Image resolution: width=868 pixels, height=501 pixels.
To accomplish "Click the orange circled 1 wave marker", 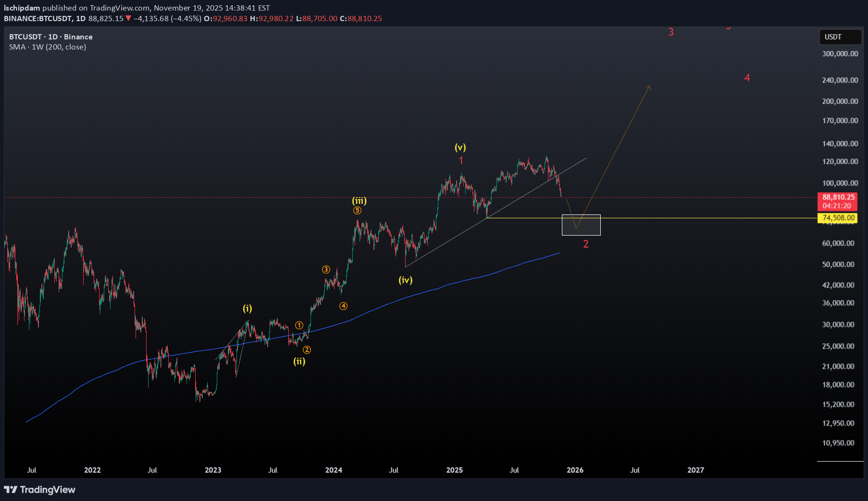I will point(299,326).
